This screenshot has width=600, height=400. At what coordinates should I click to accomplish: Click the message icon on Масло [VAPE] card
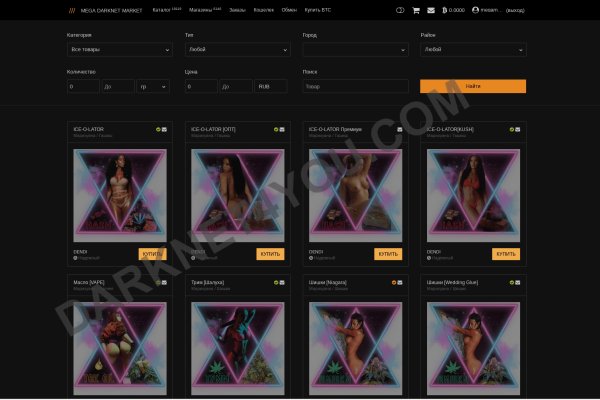click(164, 282)
